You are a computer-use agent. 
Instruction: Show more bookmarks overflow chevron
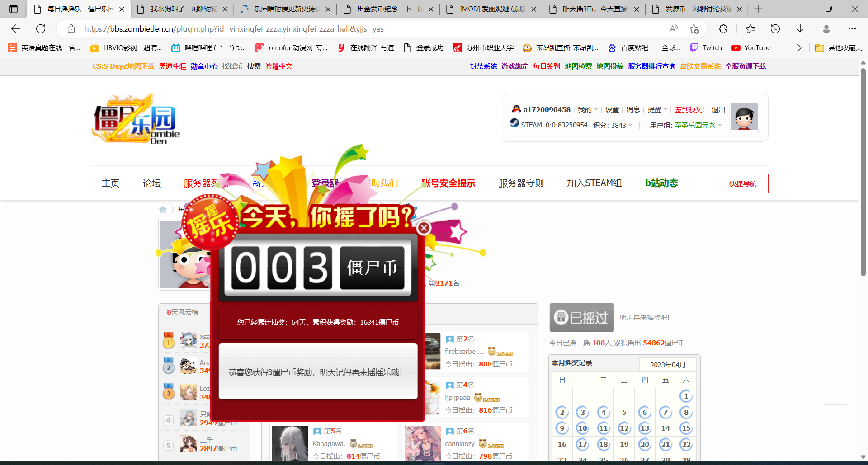(799, 48)
